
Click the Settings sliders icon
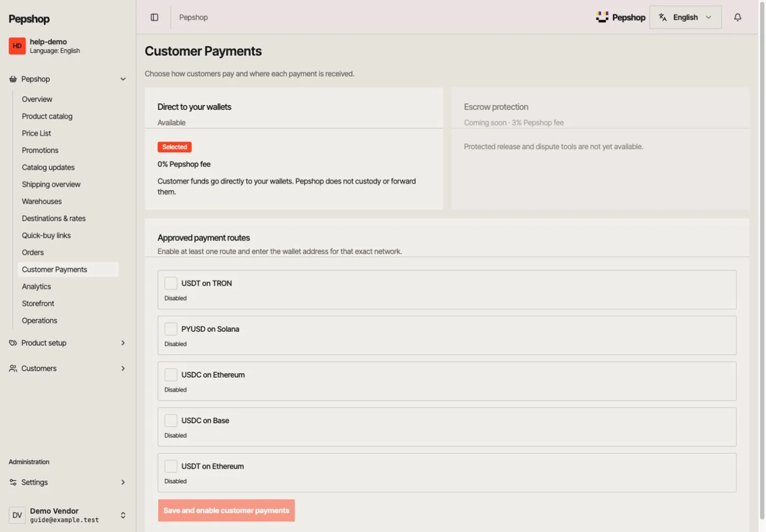pos(13,483)
